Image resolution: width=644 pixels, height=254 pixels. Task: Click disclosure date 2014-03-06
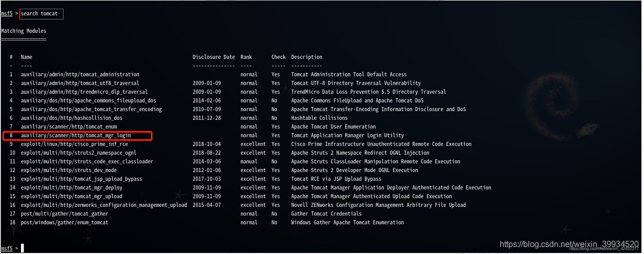[207, 161]
